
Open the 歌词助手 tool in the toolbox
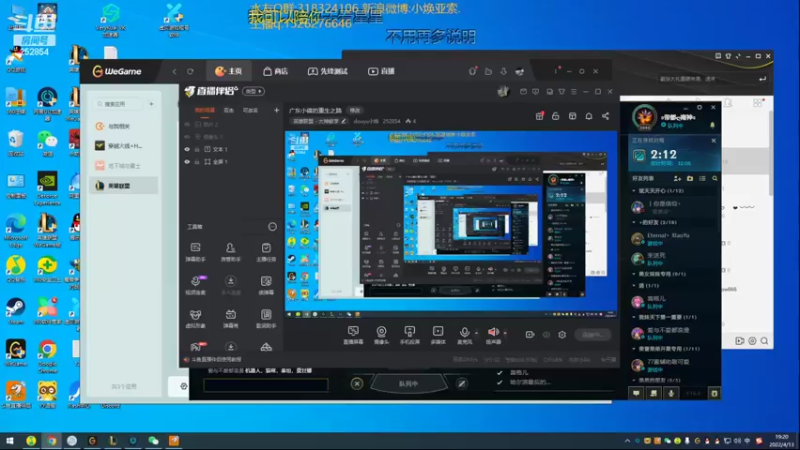pyautogui.click(x=266, y=318)
